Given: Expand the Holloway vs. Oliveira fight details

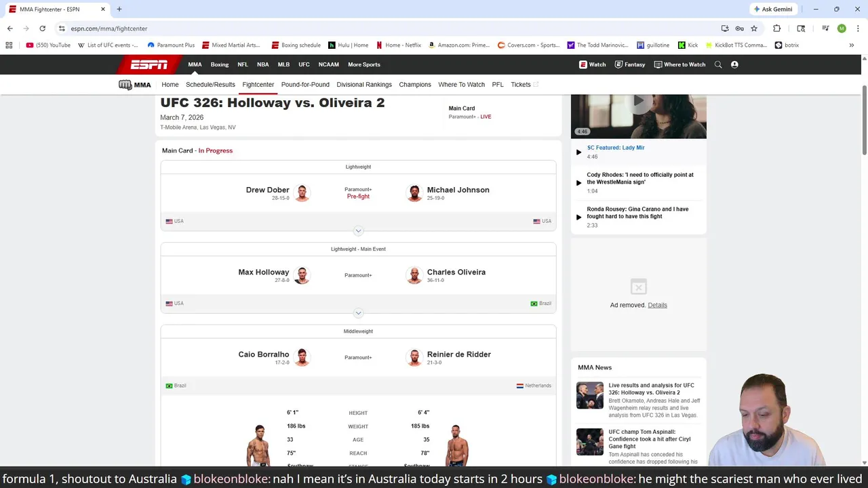Looking at the screenshot, I should (358, 313).
